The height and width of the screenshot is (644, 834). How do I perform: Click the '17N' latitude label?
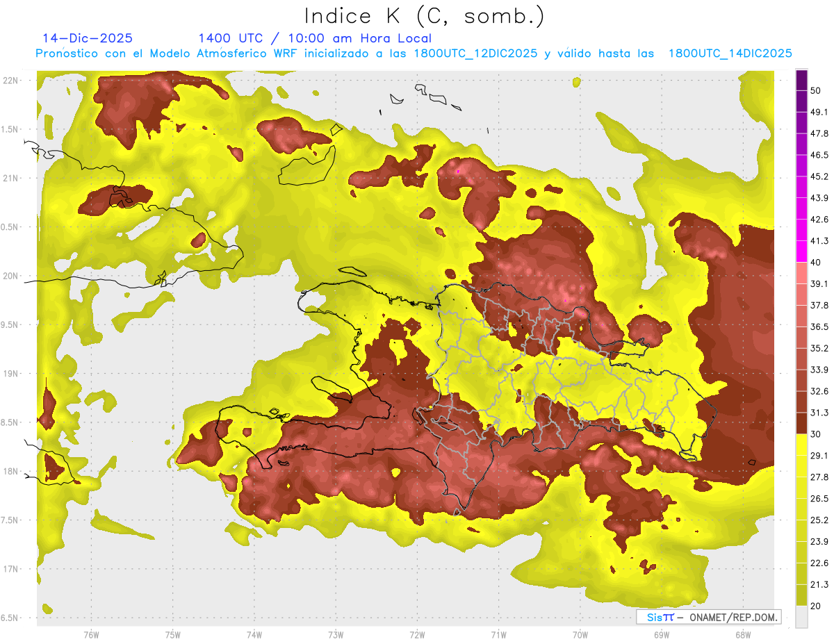click(10, 570)
